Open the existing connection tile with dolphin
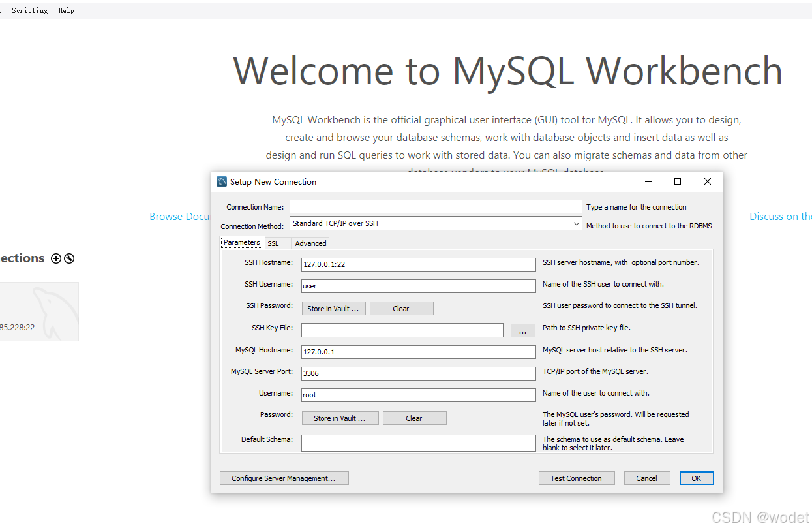 coord(39,311)
